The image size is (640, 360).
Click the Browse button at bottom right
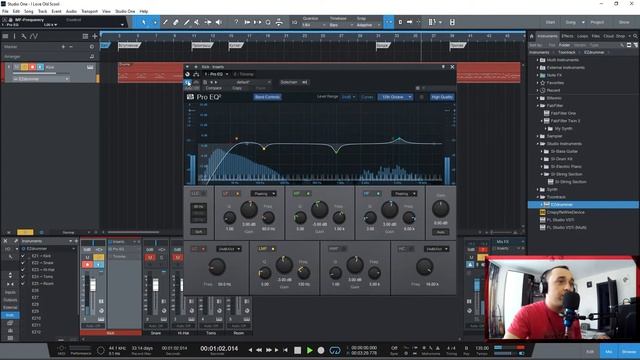(629, 351)
